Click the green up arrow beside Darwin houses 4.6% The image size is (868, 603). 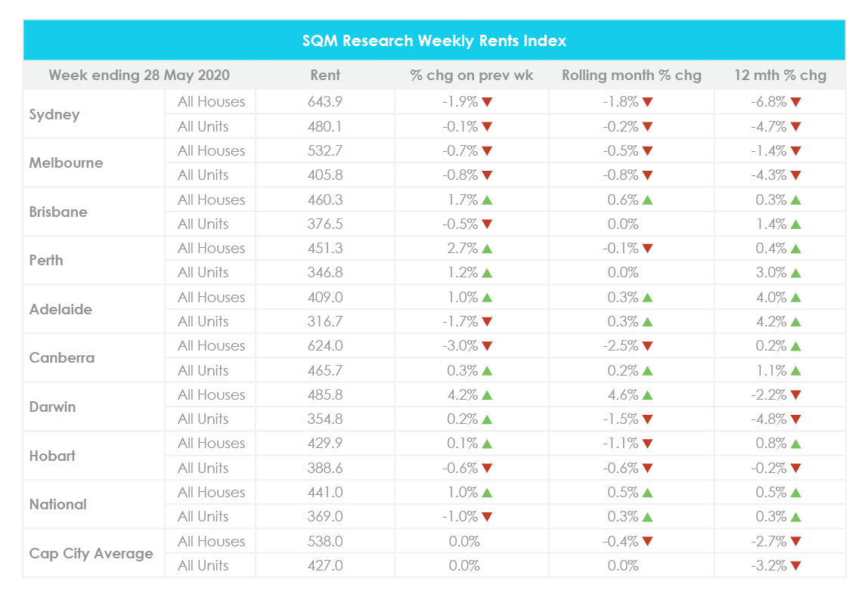(648, 395)
